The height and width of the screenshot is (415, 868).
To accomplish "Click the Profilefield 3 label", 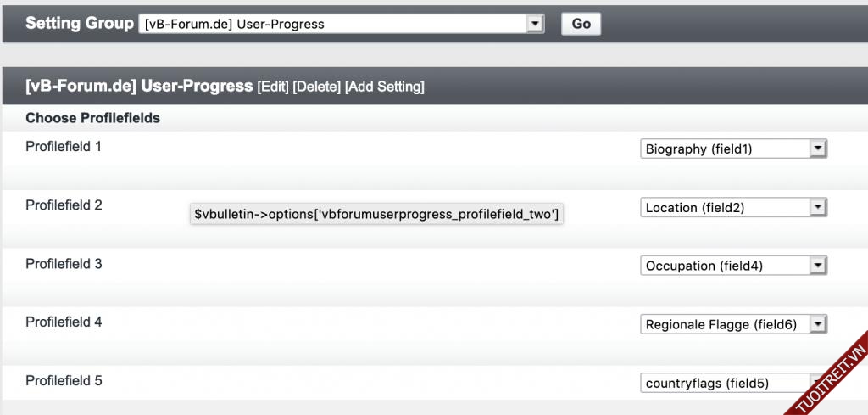I will coord(64,264).
